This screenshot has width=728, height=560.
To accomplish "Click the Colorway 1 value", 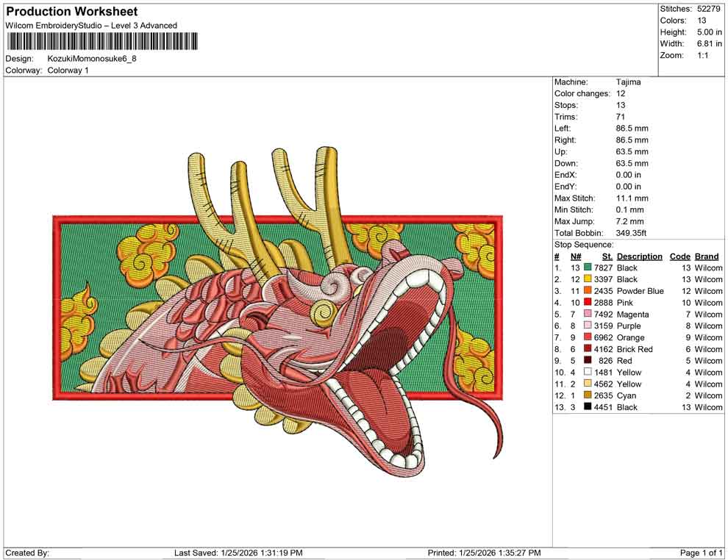I will point(68,71).
